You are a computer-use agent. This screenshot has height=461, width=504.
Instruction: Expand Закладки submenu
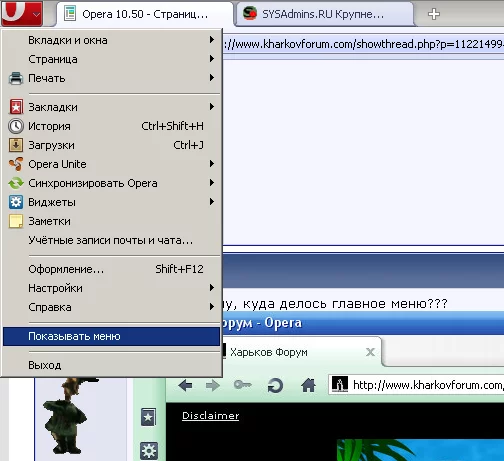tap(111, 107)
